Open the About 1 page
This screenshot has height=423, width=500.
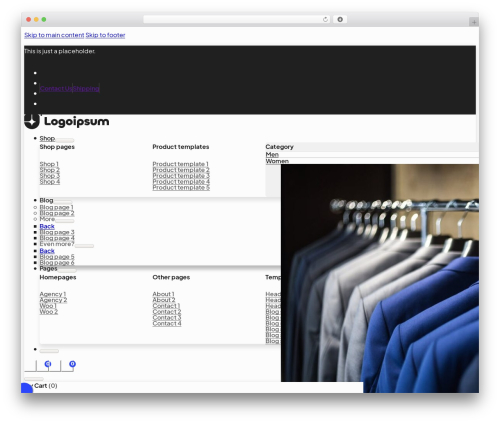163,294
